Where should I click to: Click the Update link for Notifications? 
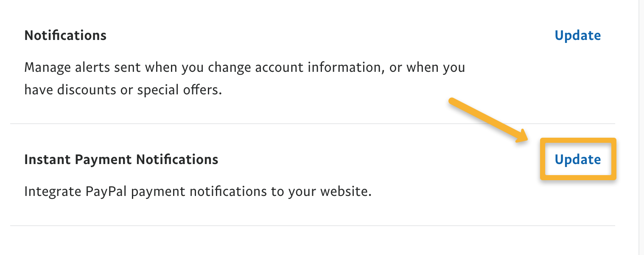577,35
